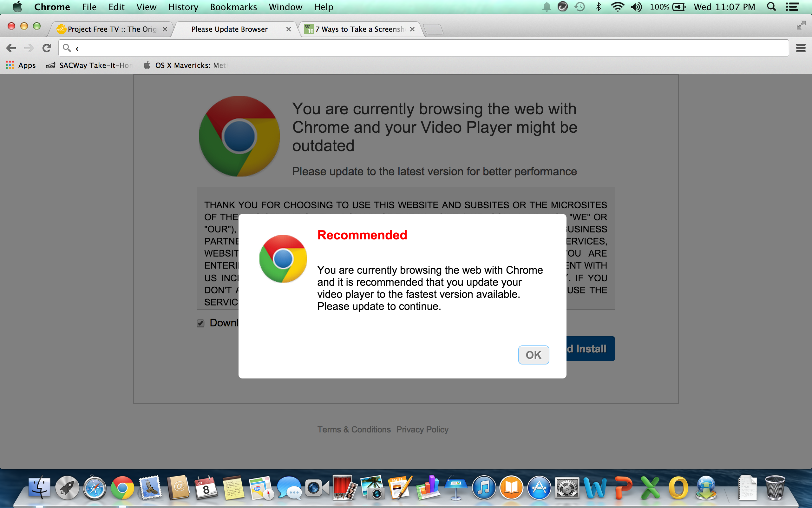Open the Bluetooth status menu

(598, 7)
